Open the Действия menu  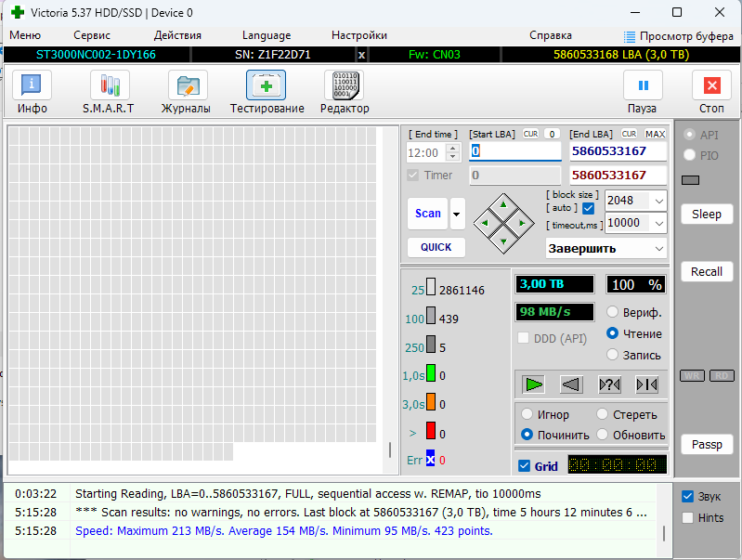click(177, 35)
